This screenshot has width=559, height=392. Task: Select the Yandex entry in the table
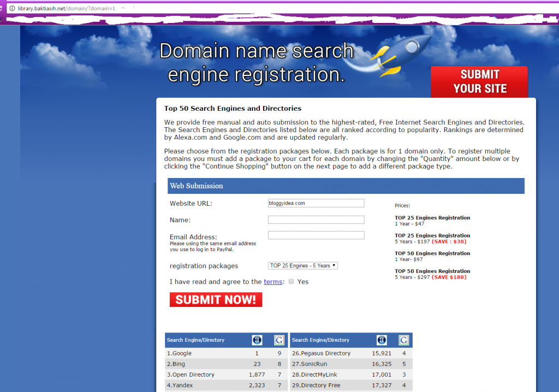coord(180,385)
